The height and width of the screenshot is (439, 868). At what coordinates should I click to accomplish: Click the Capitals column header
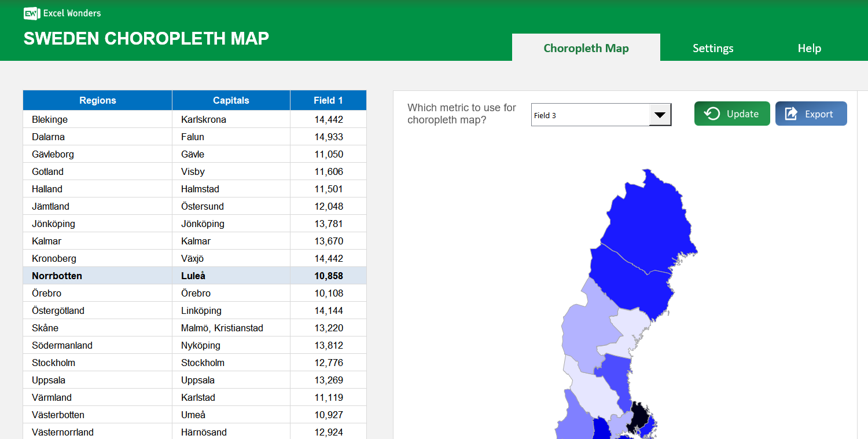coord(231,100)
